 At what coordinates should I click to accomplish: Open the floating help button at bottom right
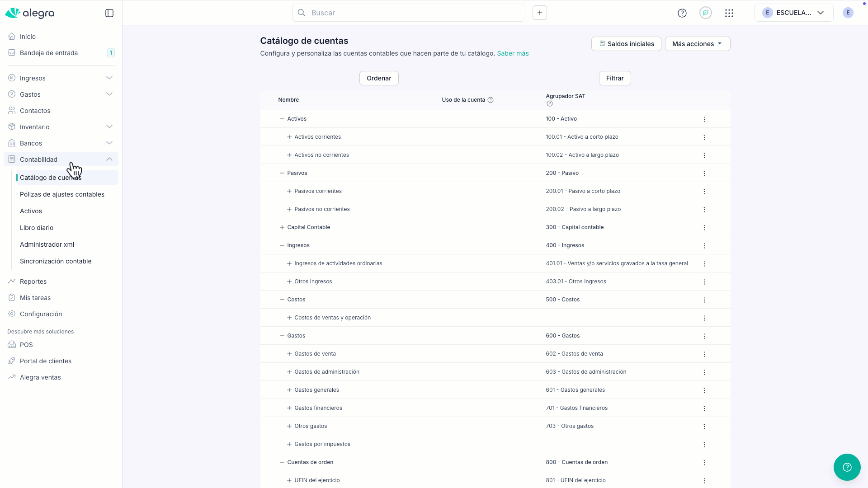coord(847,467)
